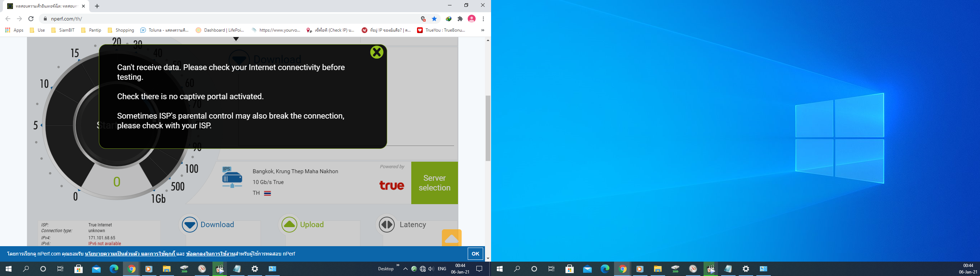The image size is (980, 276).
Task: Click OK on the cookie notice bar
Action: 475,254
